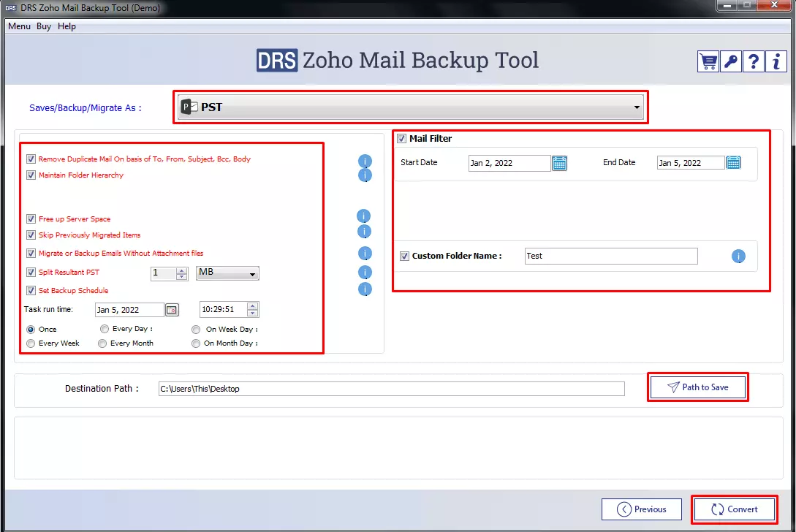Close the DRS Zoho Mail Backup window
This screenshot has height=532, width=796.
click(x=774, y=5)
